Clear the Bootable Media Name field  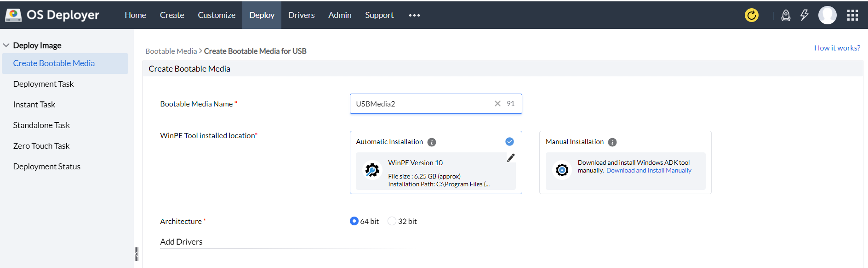pyautogui.click(x=497, y=104)
